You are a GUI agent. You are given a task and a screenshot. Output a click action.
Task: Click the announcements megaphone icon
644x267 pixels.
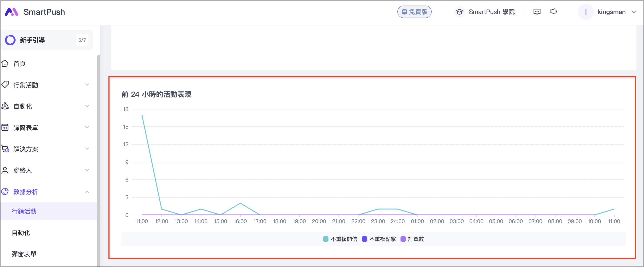553,12
